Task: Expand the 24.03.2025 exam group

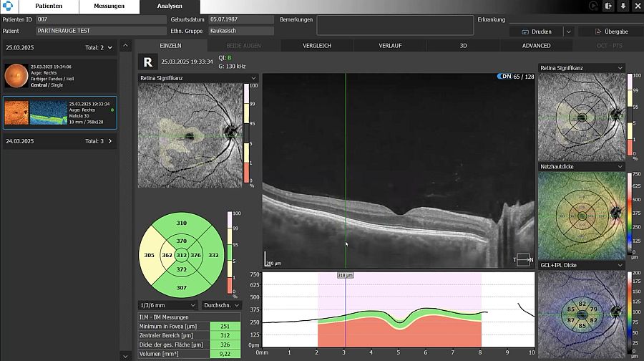Action: point(110,141)
